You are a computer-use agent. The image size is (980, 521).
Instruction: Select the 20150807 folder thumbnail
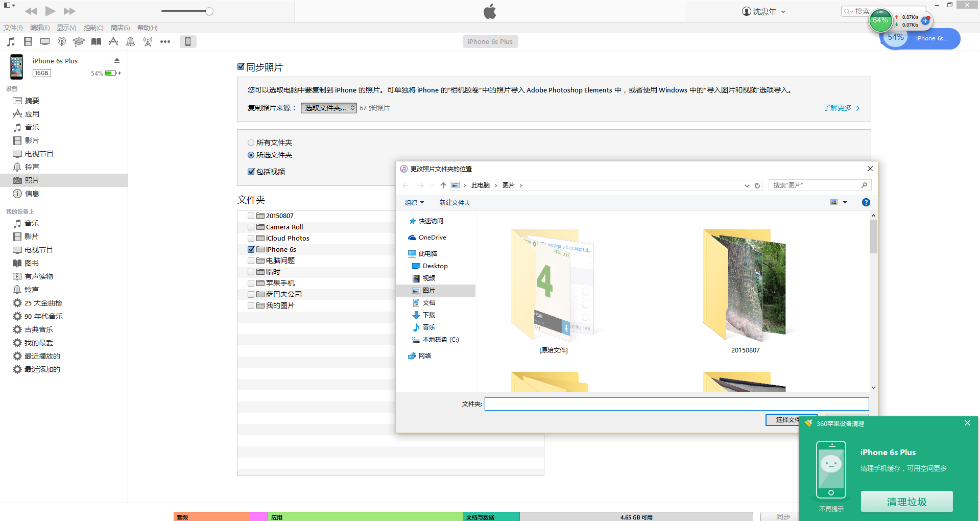(745, 291)
